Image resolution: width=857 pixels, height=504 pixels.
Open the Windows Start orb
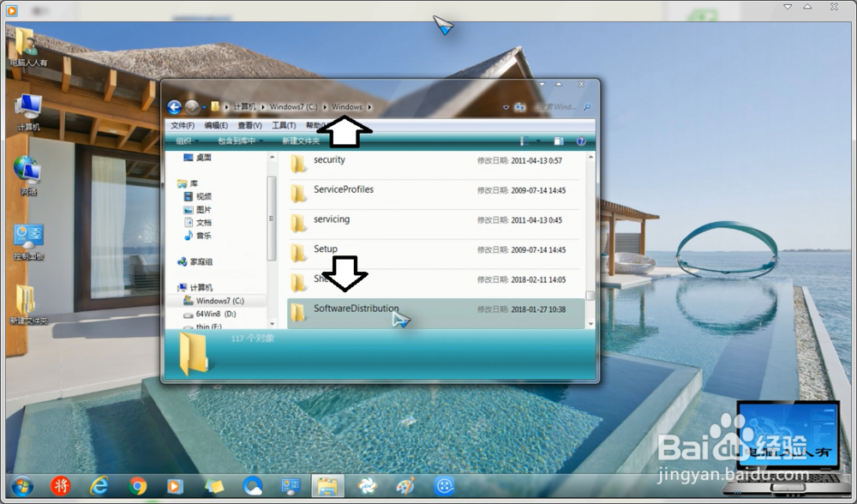tap(22, 486)
